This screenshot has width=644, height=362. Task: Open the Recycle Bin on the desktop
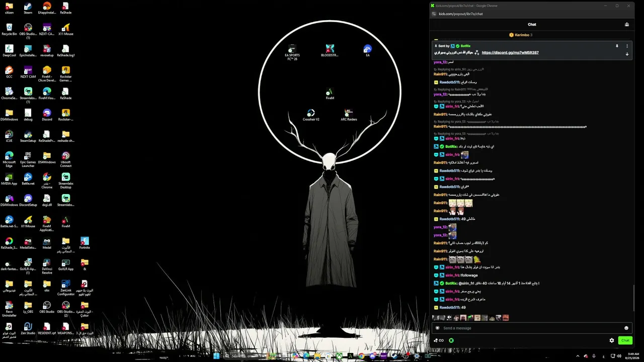pos(9,29)
